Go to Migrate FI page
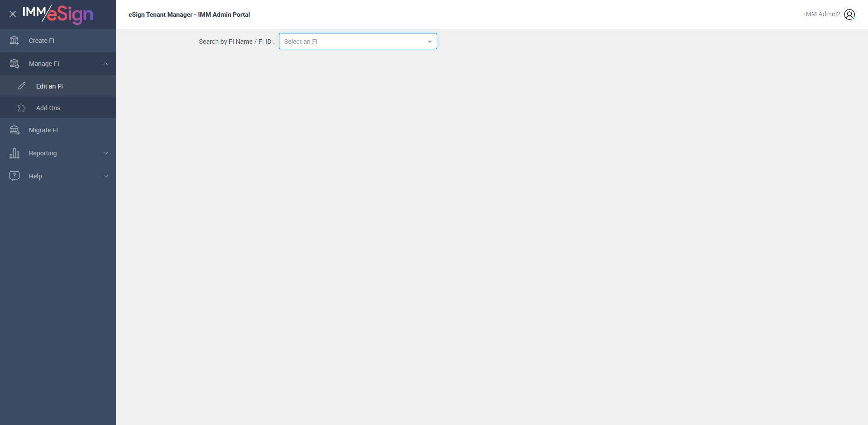 (x=58, y=130)
